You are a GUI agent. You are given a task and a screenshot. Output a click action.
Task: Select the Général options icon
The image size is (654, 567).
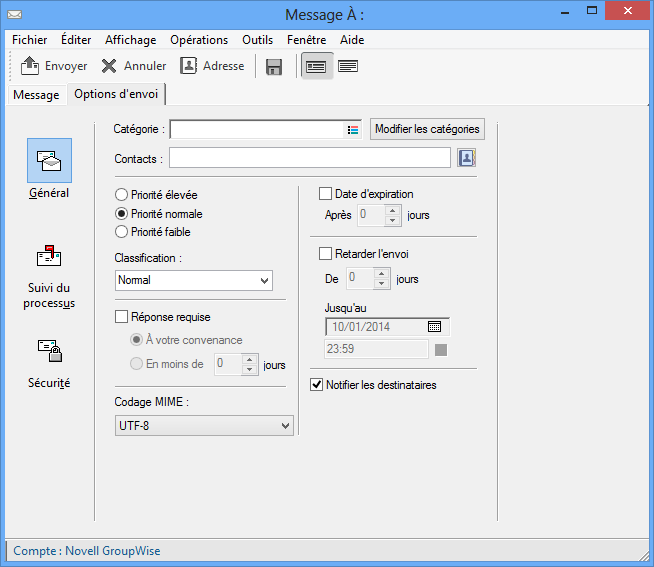coord(49,161)
